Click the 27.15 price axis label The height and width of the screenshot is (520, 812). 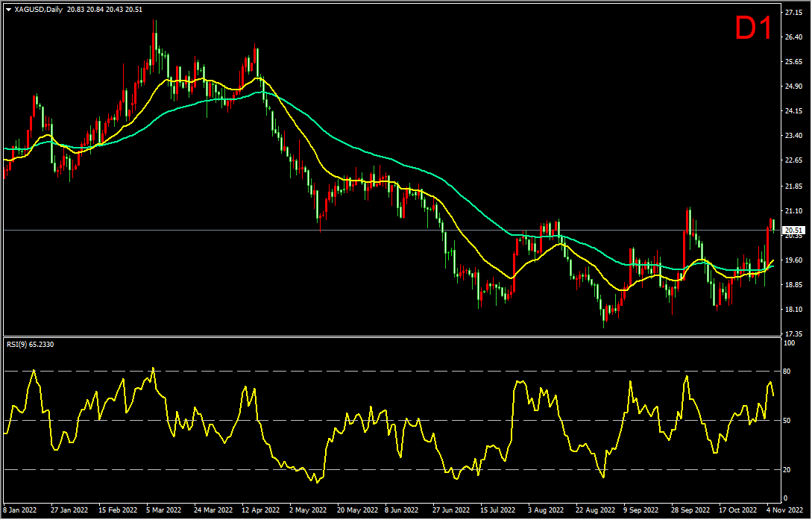[x=793, y=13]
